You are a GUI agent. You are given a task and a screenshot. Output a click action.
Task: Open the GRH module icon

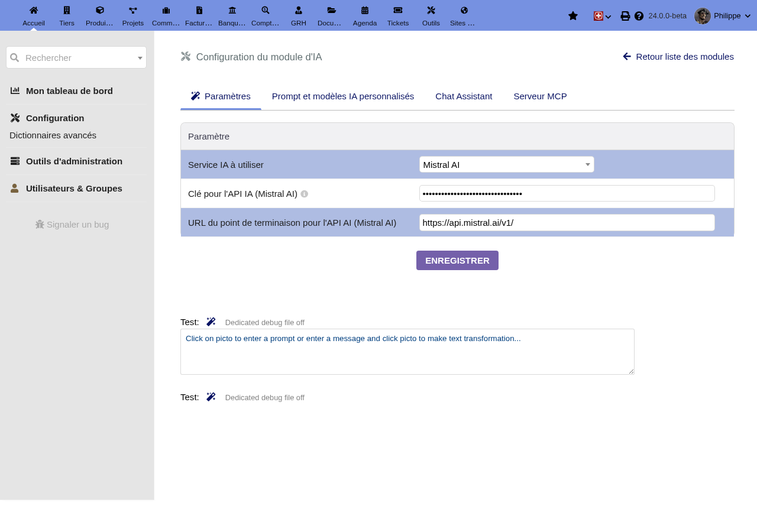(299, 10)
